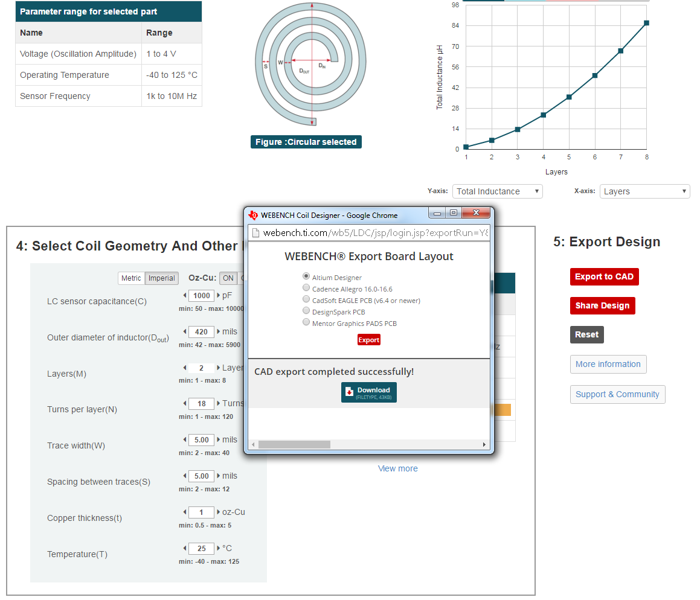The width and height of the screenshot is (700, 600).
Task: Edit Spacing between traces value field
Action: click(x=201, y=476)
